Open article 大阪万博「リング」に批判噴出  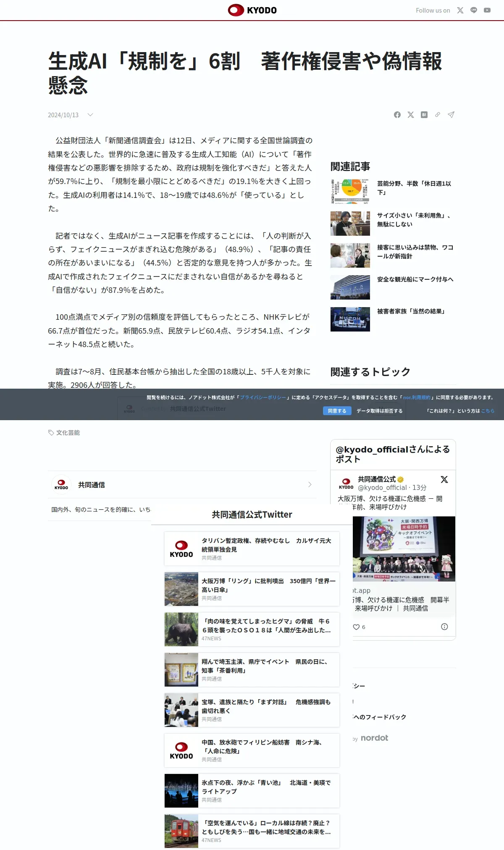(x=252, y=589)
